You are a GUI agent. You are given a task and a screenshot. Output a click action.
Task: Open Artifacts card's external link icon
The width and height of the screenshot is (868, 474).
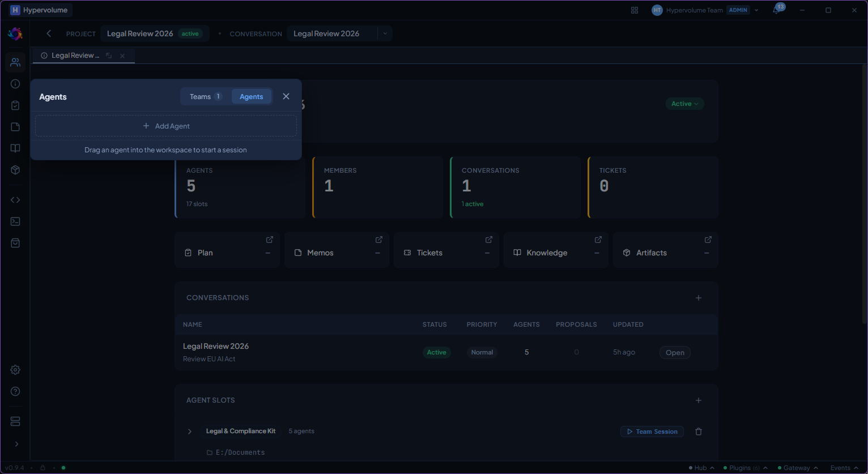(708, 240)
